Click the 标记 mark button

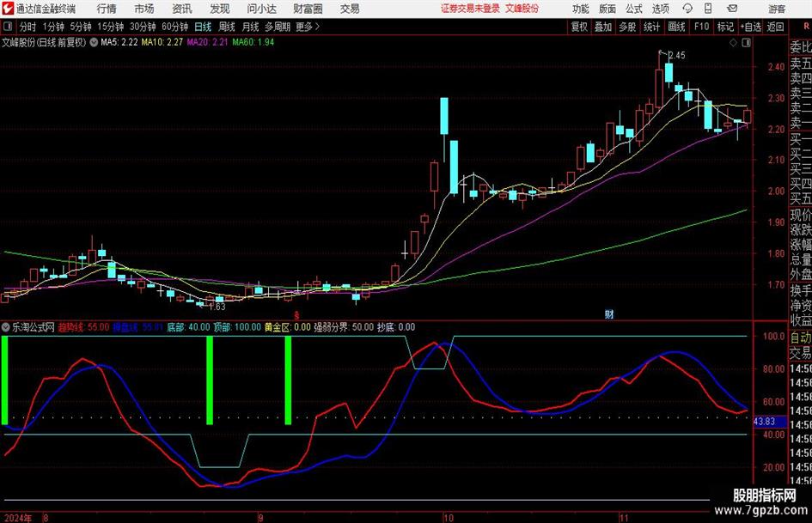pos(725,27)
